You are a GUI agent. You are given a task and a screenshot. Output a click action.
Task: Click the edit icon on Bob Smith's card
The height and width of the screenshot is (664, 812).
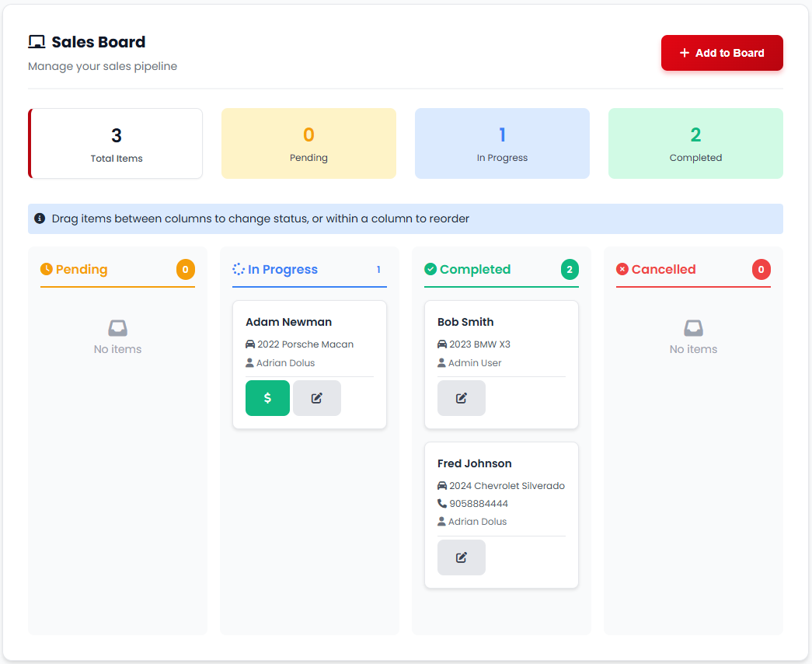pos(461,397)
